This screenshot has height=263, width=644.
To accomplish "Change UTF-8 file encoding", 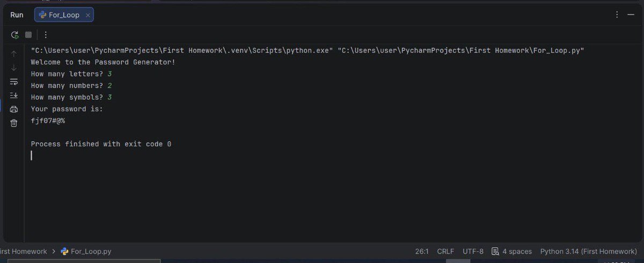I will pos(473,251).
